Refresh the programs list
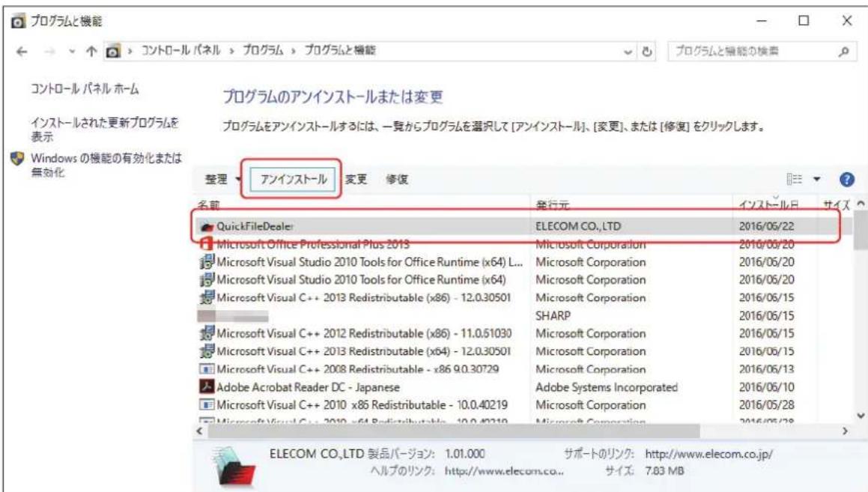Screen dimensions: 868x492 coord(646,52)
